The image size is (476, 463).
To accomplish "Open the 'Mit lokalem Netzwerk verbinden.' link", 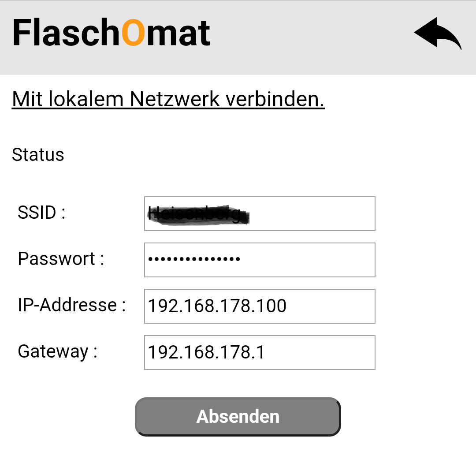I will [x=168, y=99].
